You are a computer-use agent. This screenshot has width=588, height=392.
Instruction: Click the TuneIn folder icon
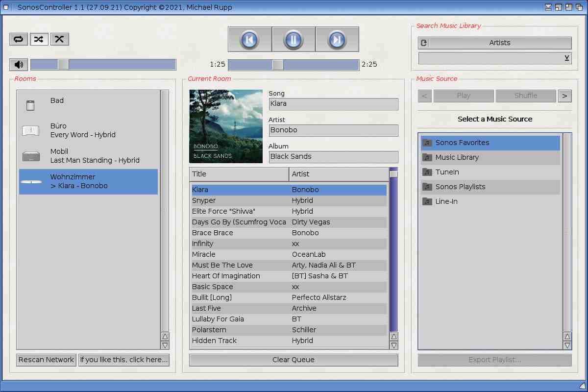[x=427, y=172]
